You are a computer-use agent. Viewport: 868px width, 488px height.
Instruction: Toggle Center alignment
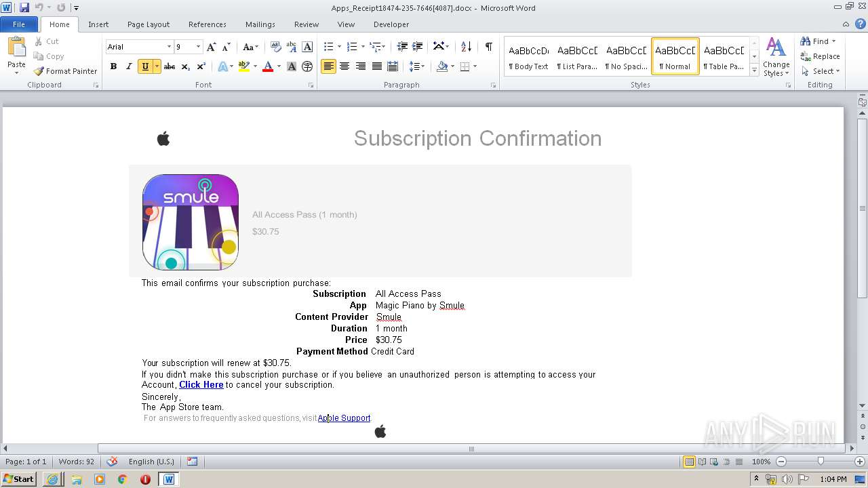pyautogui.click(x=344, y=66)
